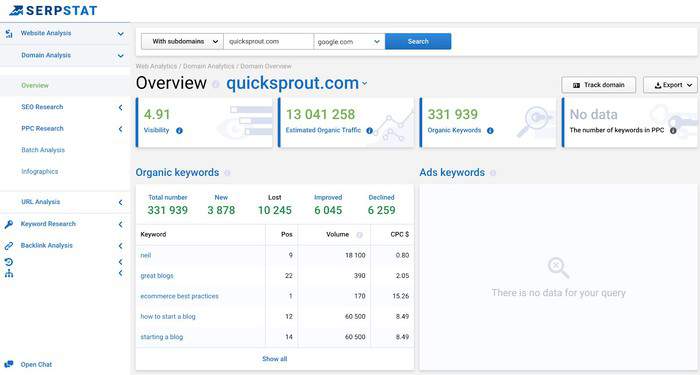Click the Organic keywords section heading

tap(177, 173)
